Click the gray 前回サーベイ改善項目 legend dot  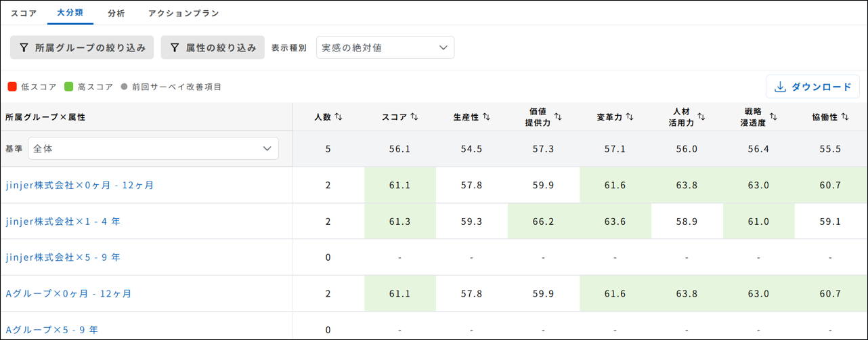124,87
